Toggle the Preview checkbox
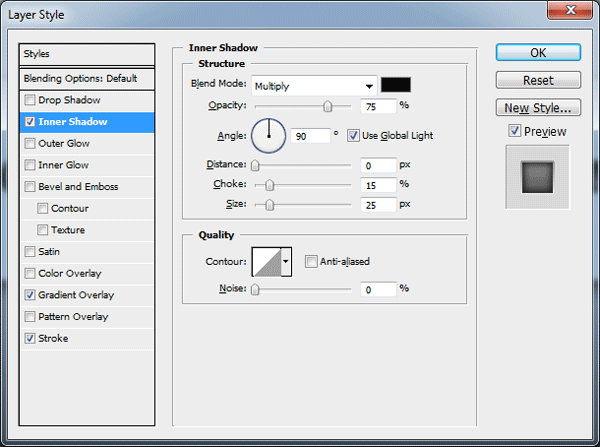600x447 pixels. point(515,131)
